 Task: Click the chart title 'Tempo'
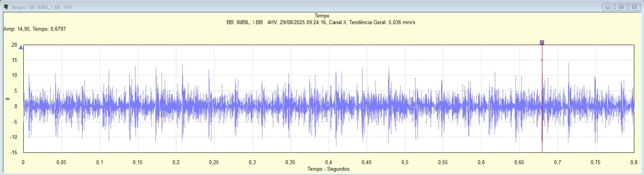(x=322, y=16)
